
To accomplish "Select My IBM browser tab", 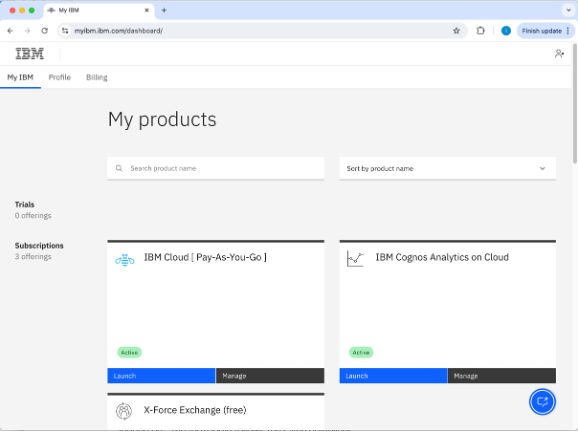I will pyautogui.click(x=98, y=10).
